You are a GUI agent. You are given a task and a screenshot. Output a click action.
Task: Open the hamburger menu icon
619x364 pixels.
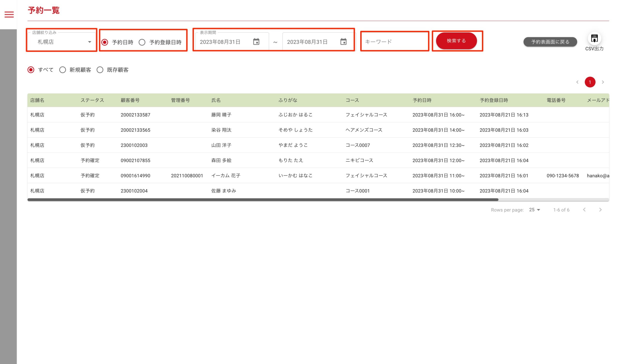[x=9, y=15]
